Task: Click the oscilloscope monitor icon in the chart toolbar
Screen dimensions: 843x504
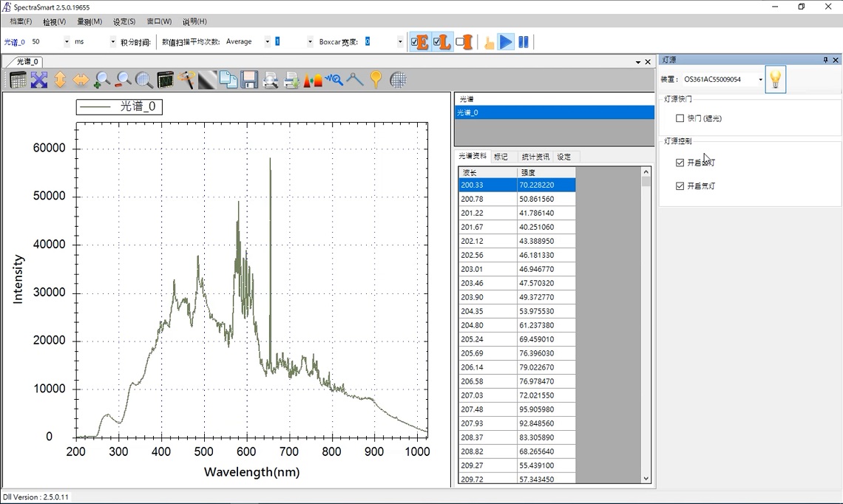Action: click(x=165, y=80)
